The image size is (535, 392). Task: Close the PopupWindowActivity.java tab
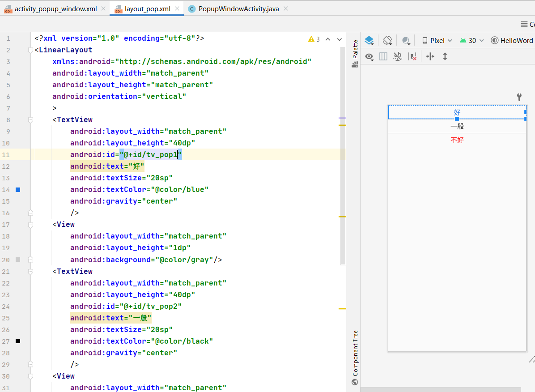(286, 9)
